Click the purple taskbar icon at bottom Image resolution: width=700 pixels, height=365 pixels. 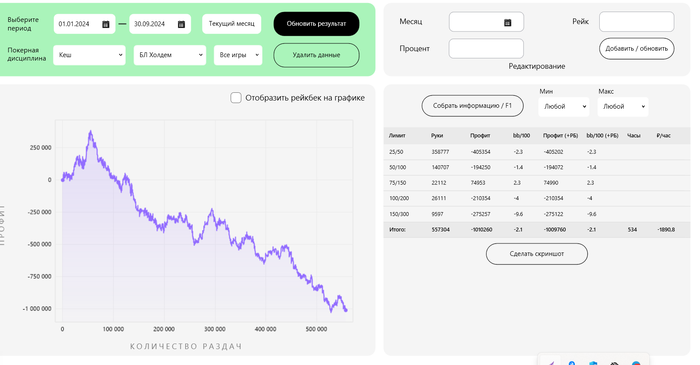552,362
